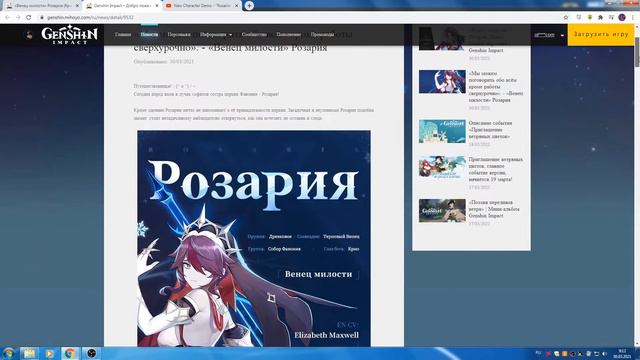Screen dimensions: 640x360
Task: Open the Промокоды nav item
Action: [x=322, y=35]
